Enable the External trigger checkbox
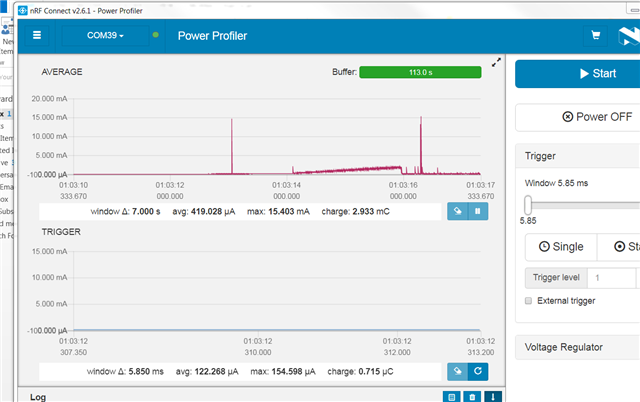The height and width of the screenshot is (402, 640). pos(528,301)
